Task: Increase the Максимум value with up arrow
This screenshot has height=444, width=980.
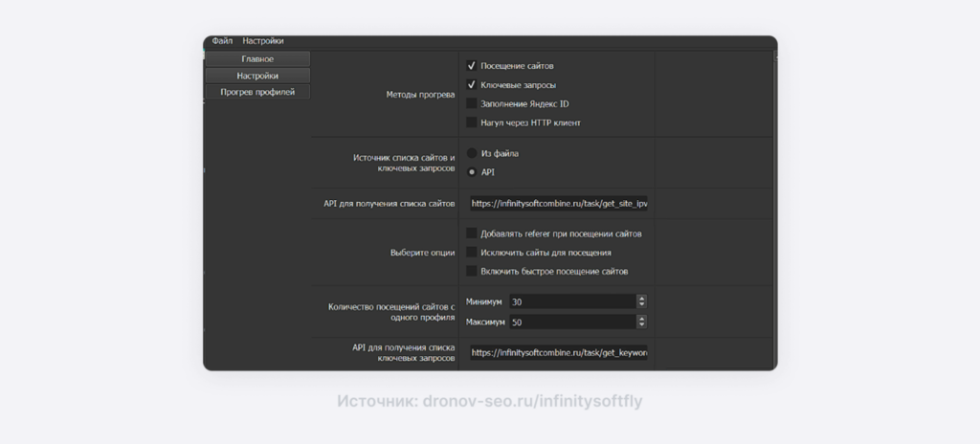Action: [x=641, y=318]
